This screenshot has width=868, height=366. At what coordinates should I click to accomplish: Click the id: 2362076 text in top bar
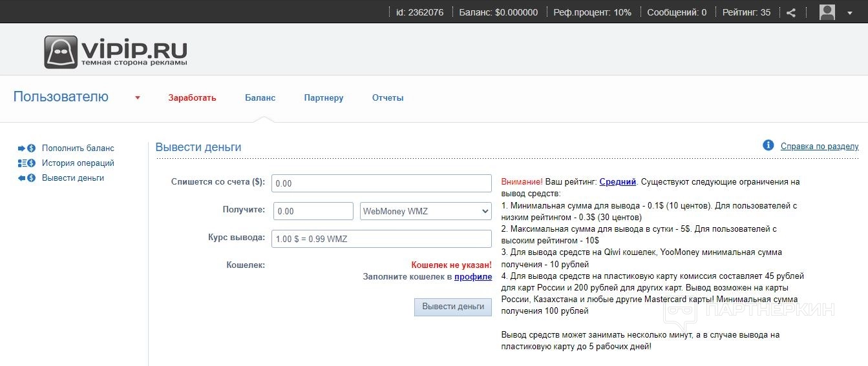coord(419,12)
